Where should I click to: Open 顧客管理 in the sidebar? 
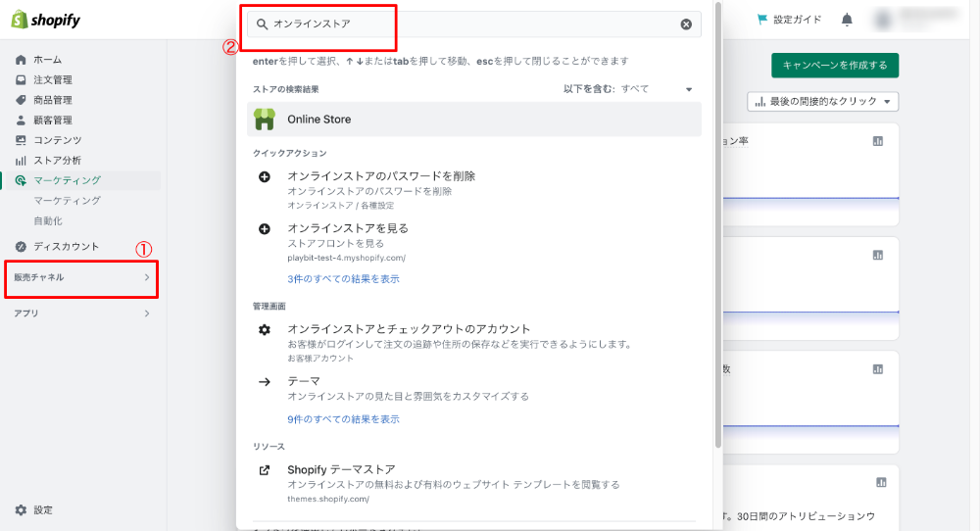coord(53,120)
